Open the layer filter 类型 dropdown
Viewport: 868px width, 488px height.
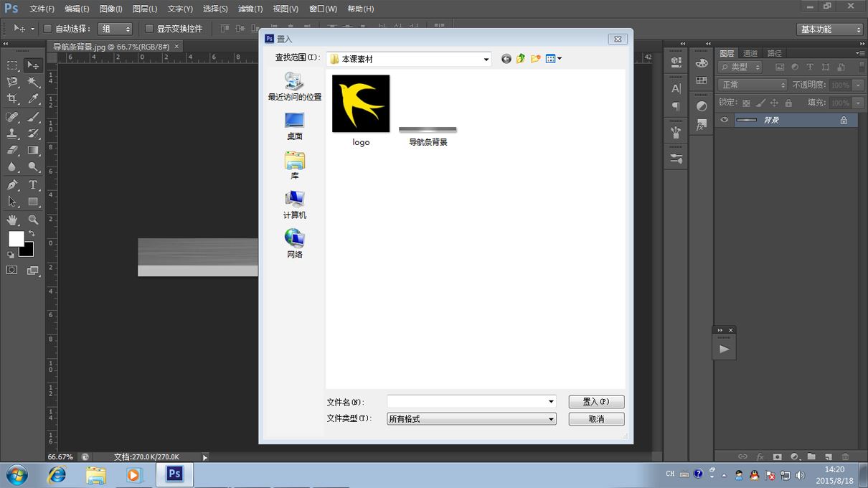click(740, 67)
